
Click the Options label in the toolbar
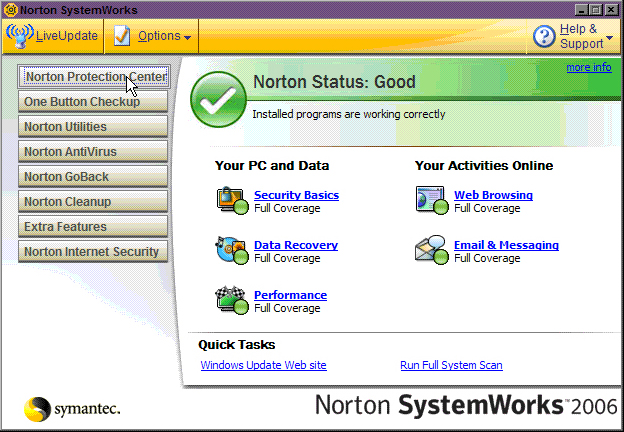click(159, 36)
